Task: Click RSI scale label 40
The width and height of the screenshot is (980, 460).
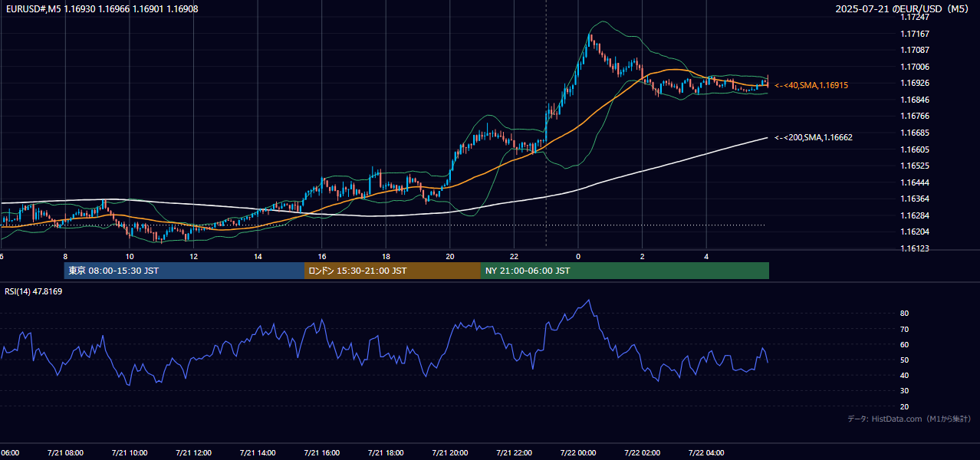Action: tap(904, 375)
